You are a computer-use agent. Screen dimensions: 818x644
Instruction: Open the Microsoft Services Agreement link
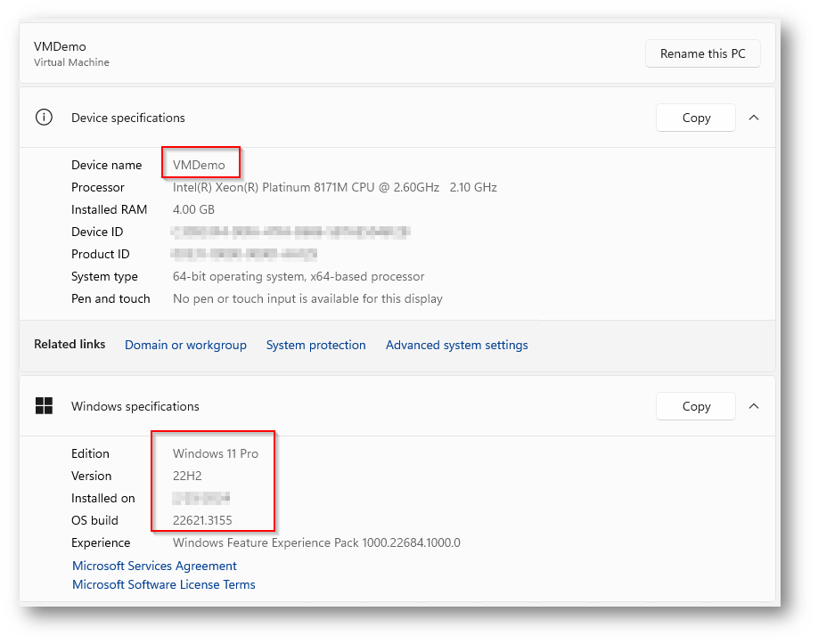click(154, 566)
